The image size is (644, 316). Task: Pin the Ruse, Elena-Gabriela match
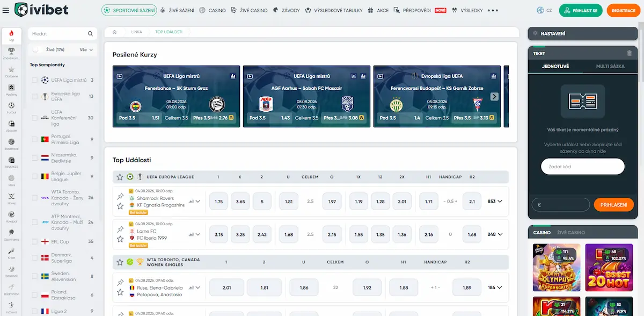click(x=120, y=283)
